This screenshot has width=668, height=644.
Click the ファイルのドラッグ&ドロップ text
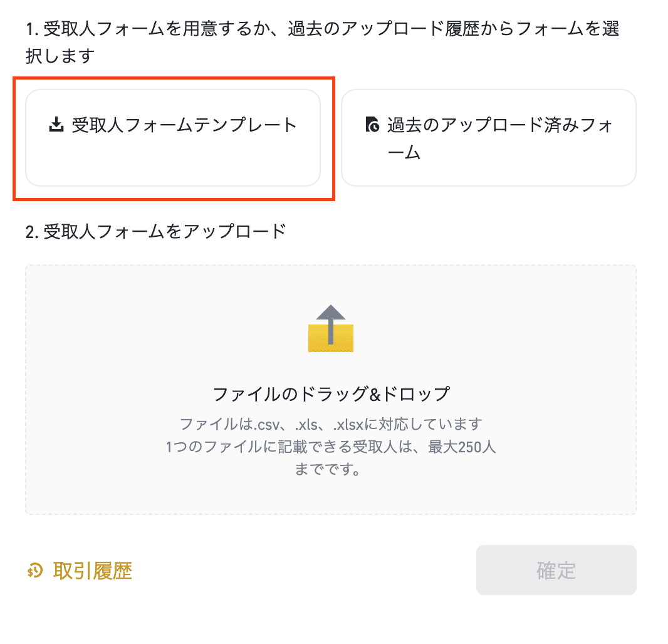pyautogui.click(x=331, y=393)
